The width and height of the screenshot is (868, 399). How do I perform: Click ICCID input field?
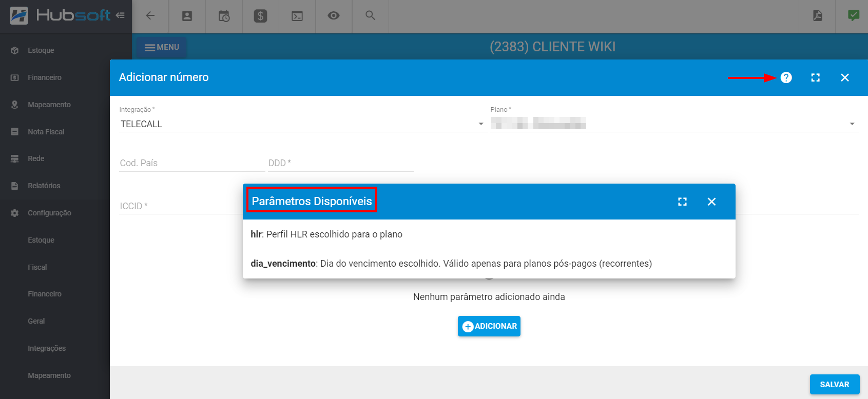181,206
